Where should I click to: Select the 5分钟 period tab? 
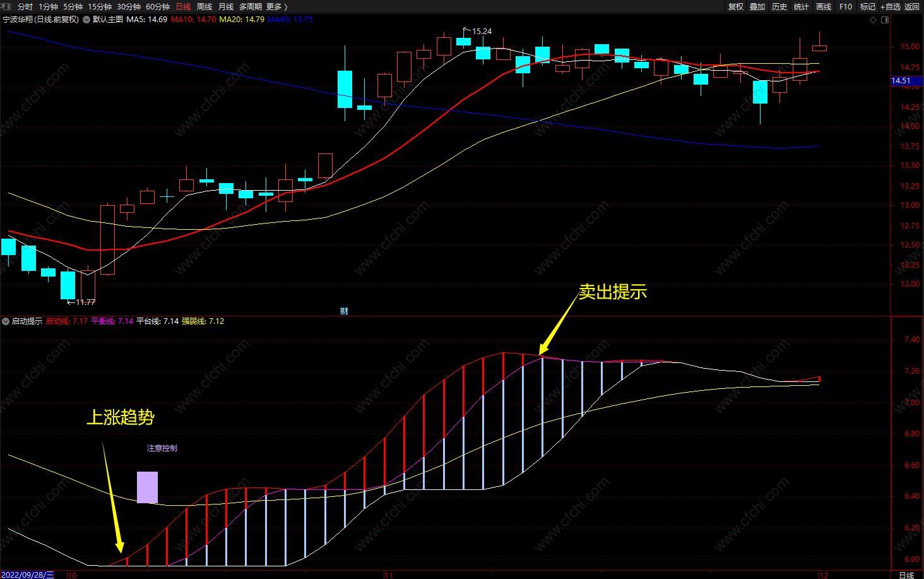point(73,6)
